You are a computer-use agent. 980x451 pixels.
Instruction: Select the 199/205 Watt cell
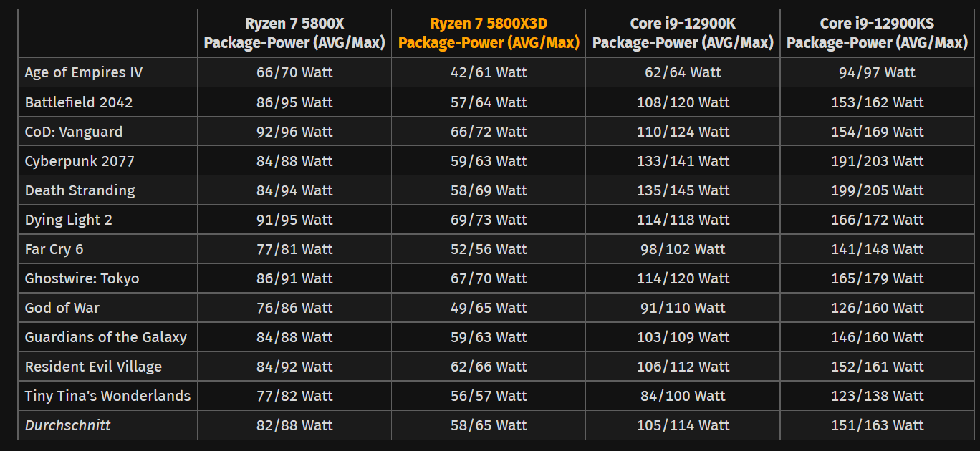pyautogui.click(x=877, y=190)
